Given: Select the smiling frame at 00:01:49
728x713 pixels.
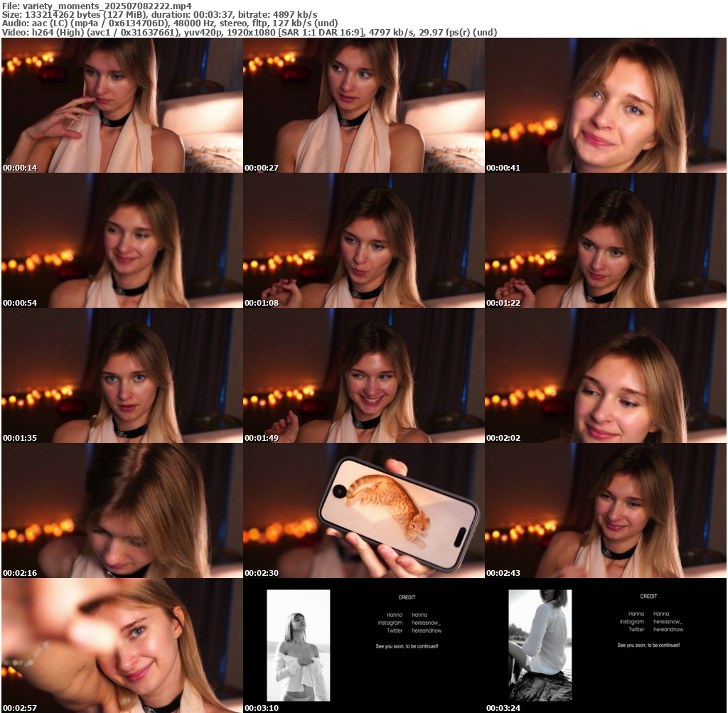Looking at the screenshot, I should [x=363, y=375].
